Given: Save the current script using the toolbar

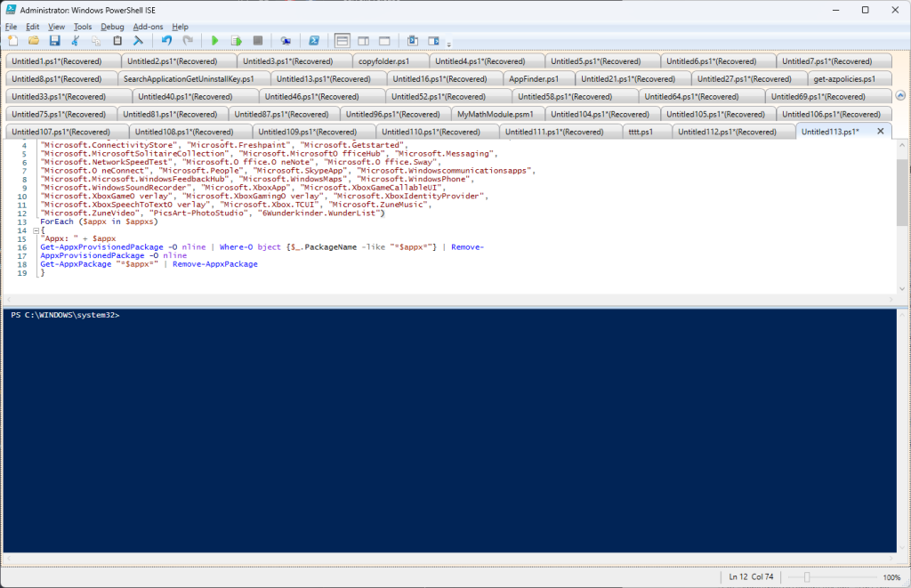Looking at the screenshot, I should 55,41.
